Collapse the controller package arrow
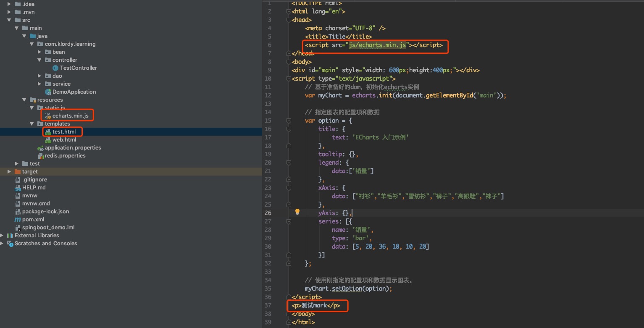644x328 pixels. click(39, 60)
